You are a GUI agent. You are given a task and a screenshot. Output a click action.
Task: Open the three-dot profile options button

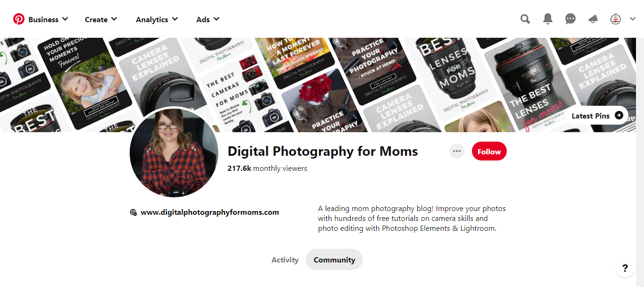(456, 152)
